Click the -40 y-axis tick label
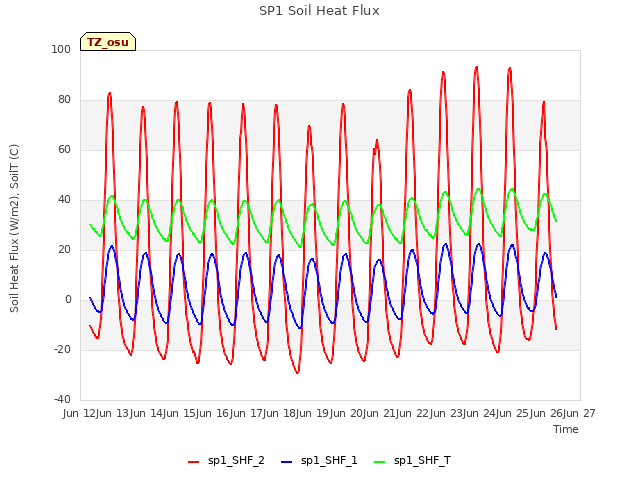 coord(62,399)
